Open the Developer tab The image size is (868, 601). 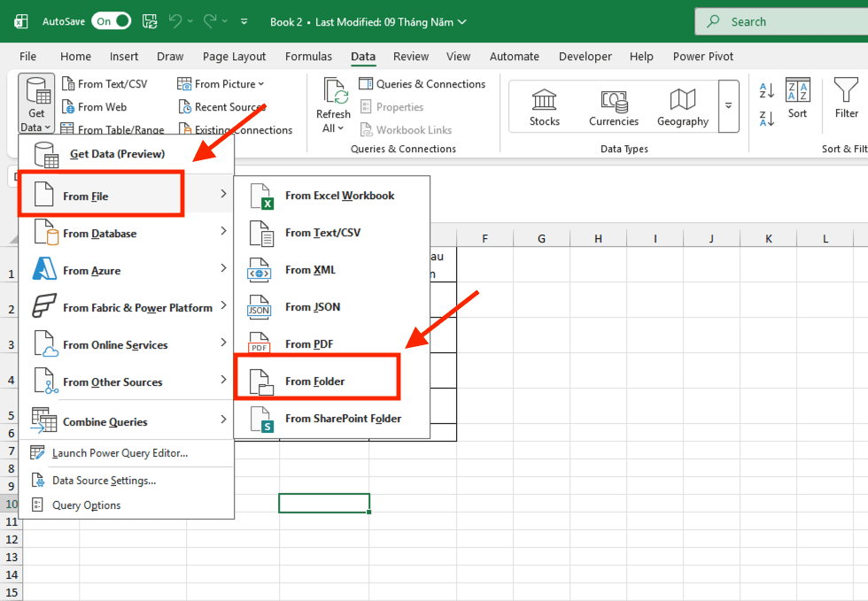(x=585, y=57)
